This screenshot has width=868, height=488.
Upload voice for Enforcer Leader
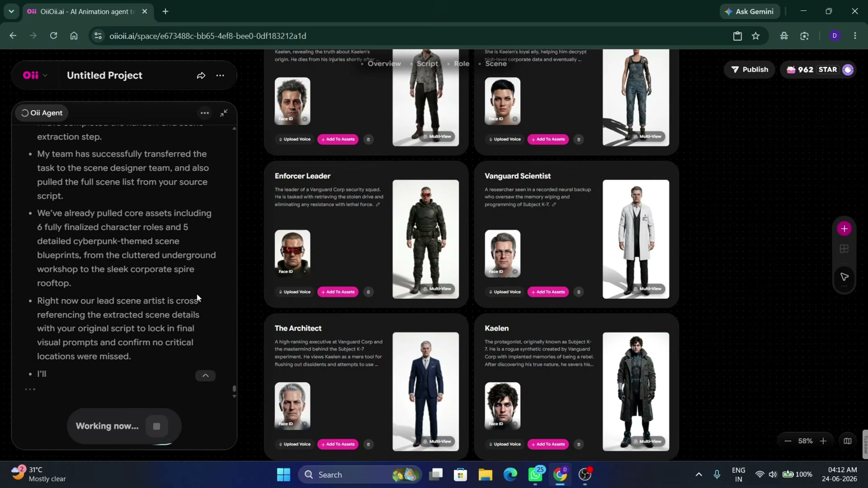(295, 292)
